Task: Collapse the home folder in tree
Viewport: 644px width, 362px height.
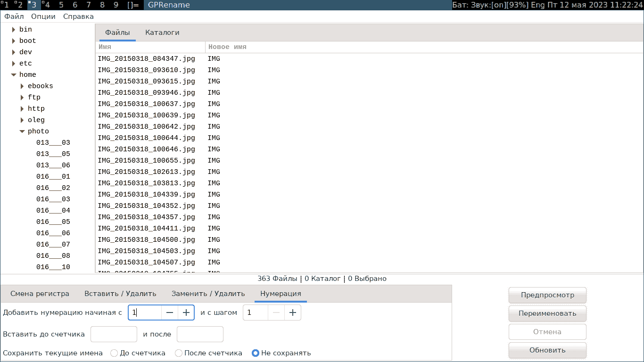Action: point(14,75)
